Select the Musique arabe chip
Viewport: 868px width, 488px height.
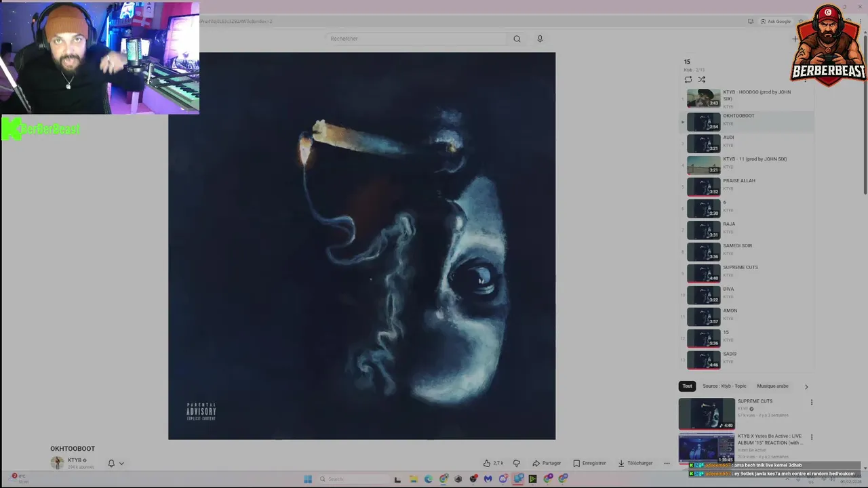tap(772, 386)
